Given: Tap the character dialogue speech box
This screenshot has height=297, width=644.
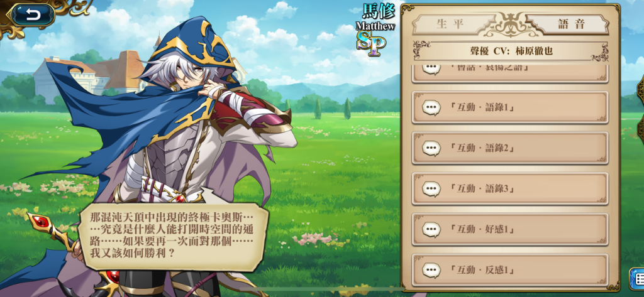Looking at the screenshot, I should click(x=172, y=236).
